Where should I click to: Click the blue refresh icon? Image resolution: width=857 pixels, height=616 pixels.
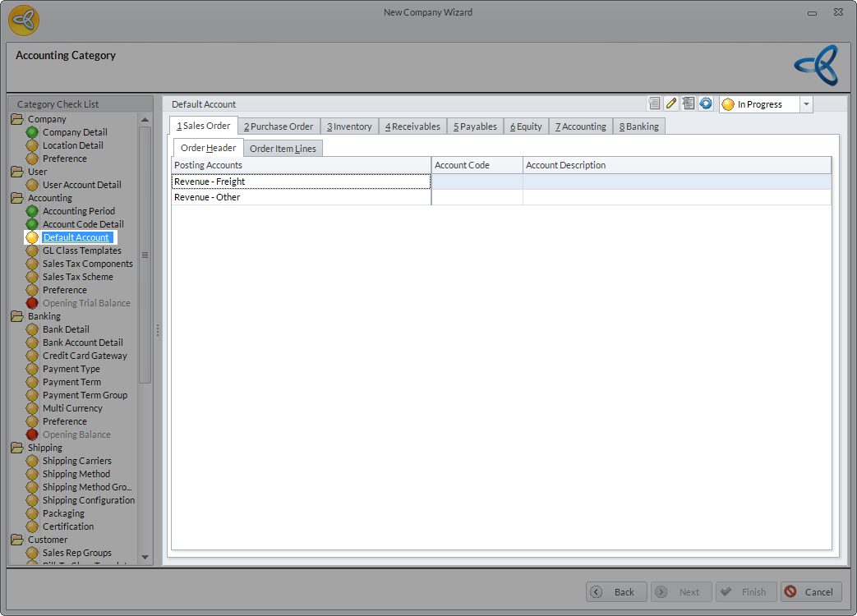tap(706, 103)
